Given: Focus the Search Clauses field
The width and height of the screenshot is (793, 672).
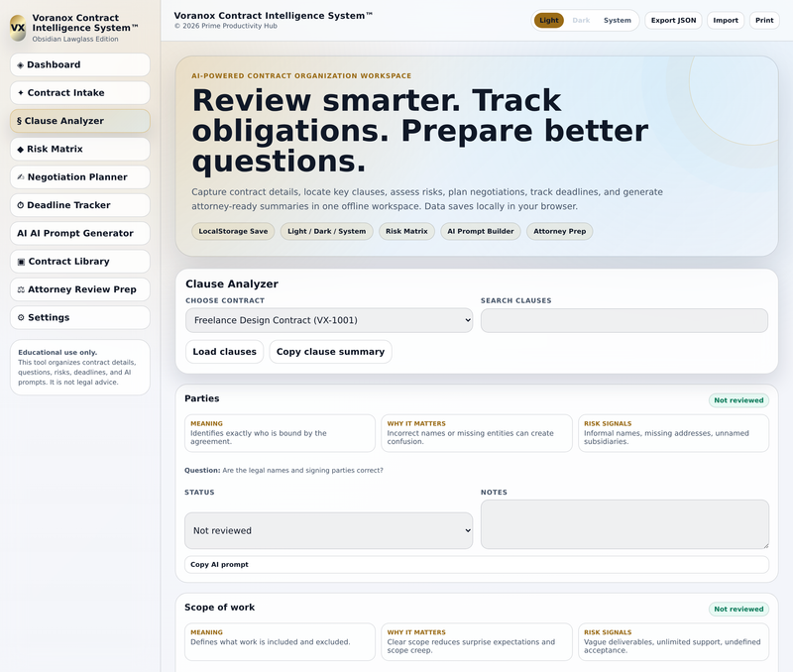Looking at the screenshot, I should point(624,320).
